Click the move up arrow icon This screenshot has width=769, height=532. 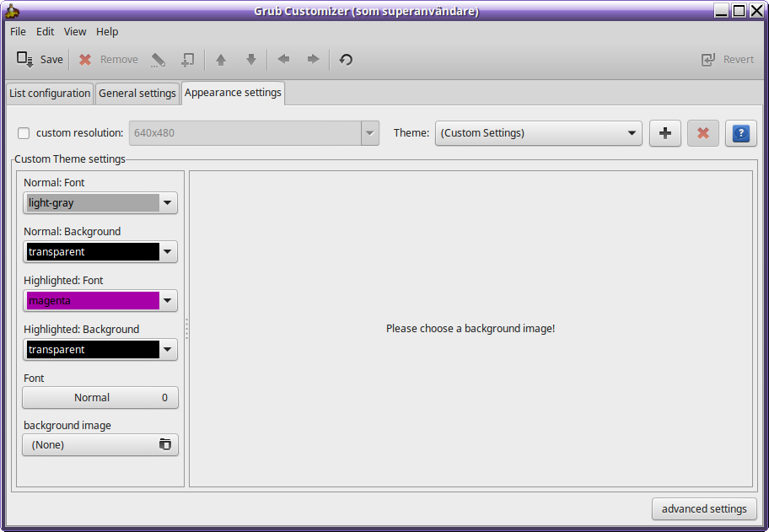pyautogui.click(x=221, y=60)
